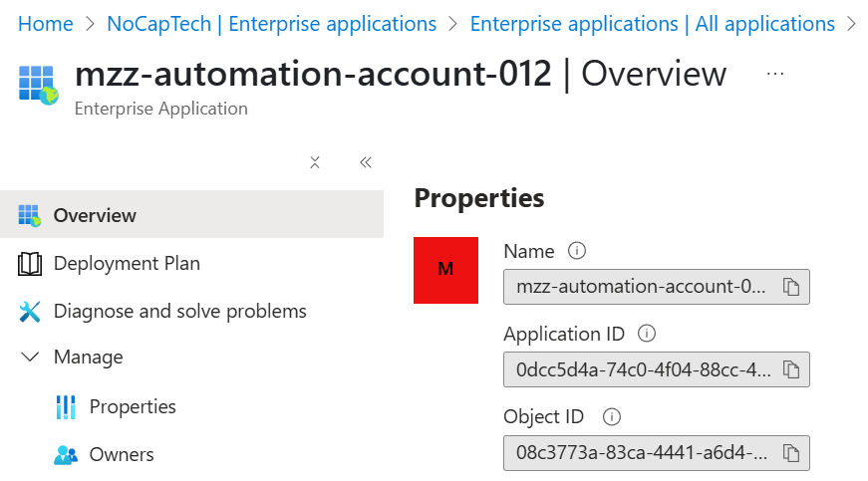
Task: Click the Properties sliders icon in the sidebar
Action: coord(66,407)
